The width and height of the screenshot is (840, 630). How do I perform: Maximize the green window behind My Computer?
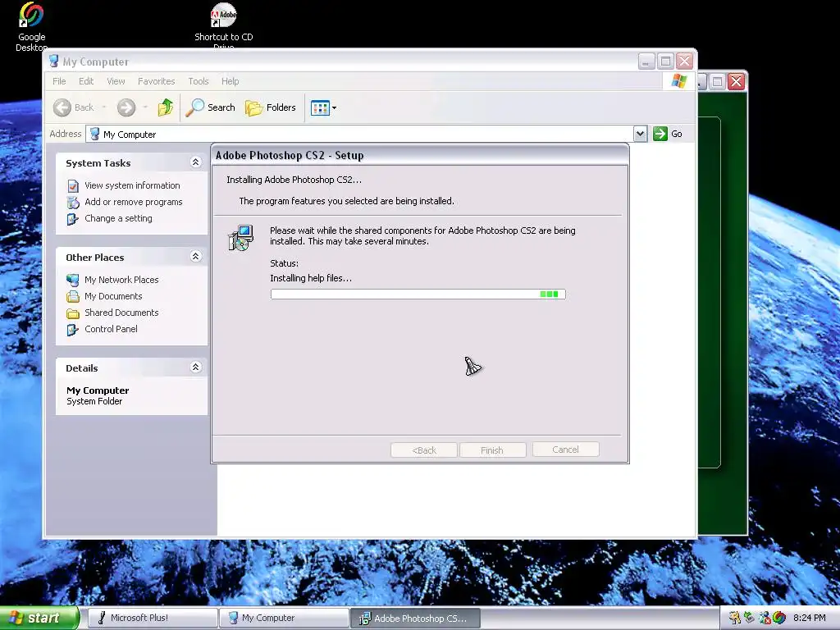click(x=718, y=81)
